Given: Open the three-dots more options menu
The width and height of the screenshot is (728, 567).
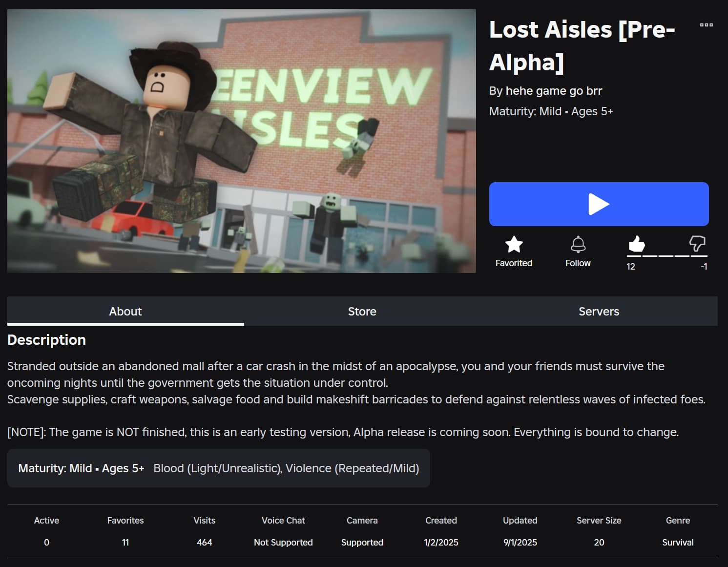Looking at the screenshot, I should (x=706, y=25).
